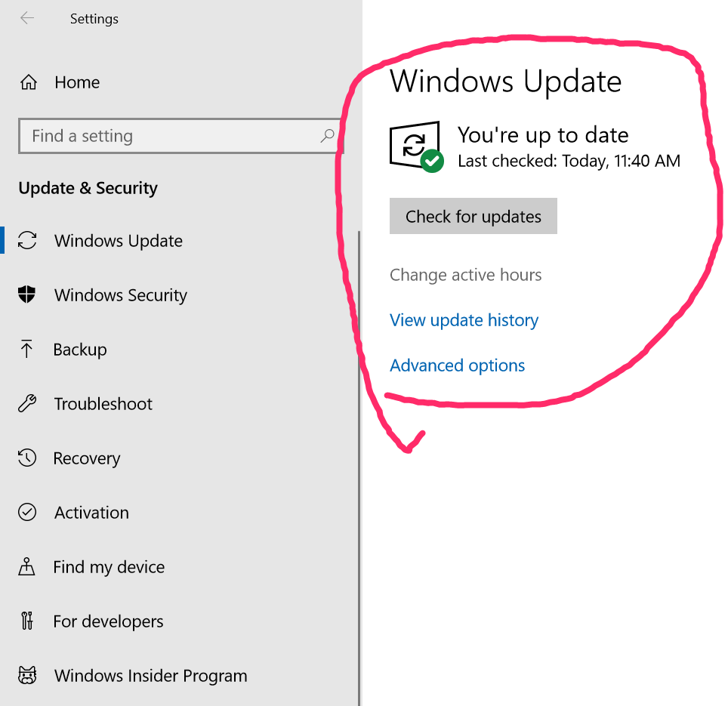Click the update status icon with green check
The height and width of the screenshot is (706, 728).
(x=416, y=146)
